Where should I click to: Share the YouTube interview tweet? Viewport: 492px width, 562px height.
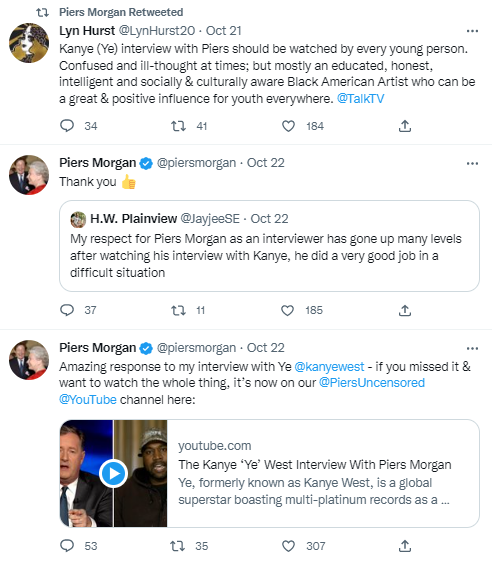[x=405, y=546]
